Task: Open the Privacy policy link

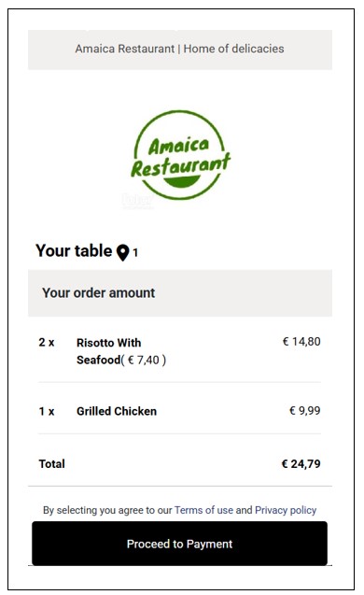Action: click(286, 510)
